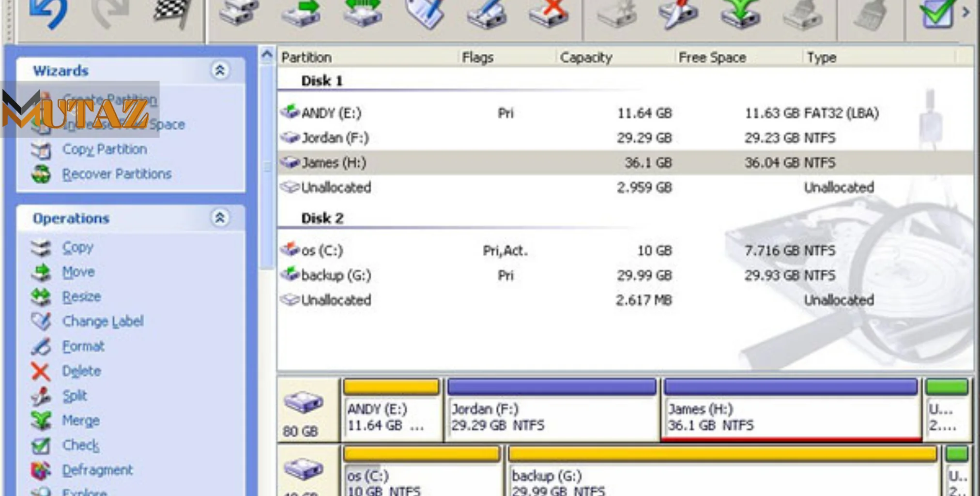
Task: Click the ANDY (E:) partition drive icon
Action: [x=290, y=112]
